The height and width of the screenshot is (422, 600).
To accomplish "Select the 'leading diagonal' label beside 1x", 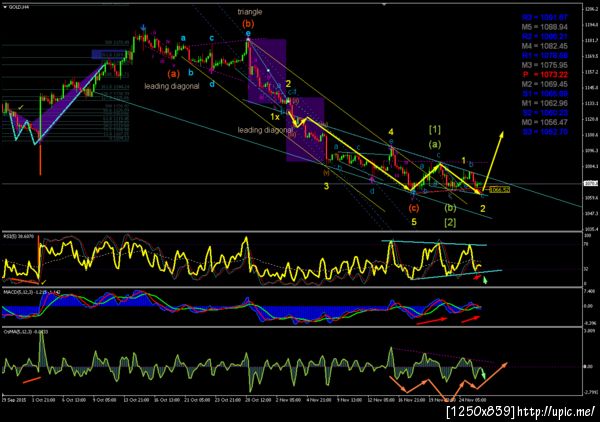I will pos(266,130).
